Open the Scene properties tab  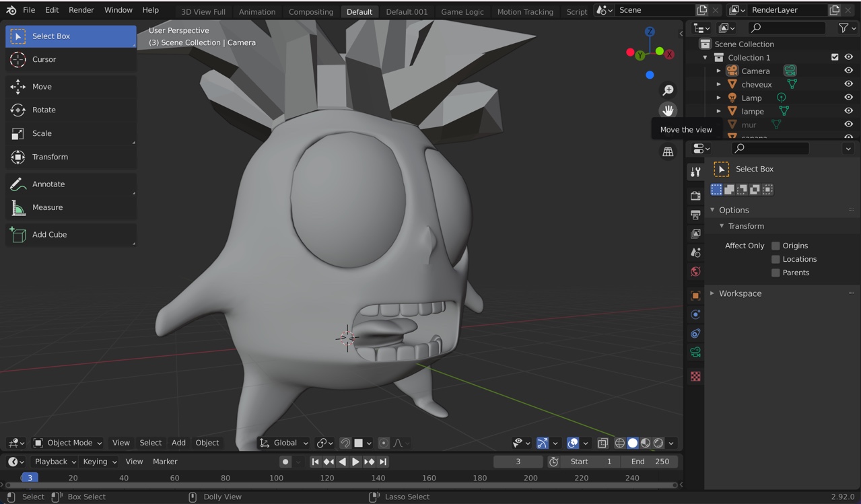(695, 252)
